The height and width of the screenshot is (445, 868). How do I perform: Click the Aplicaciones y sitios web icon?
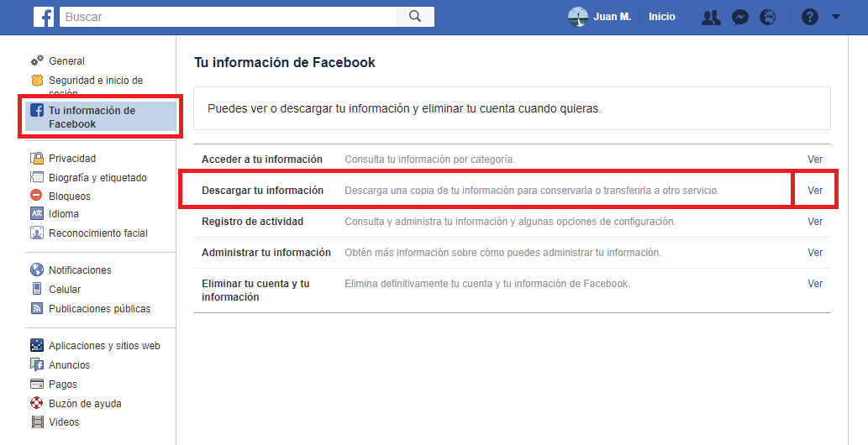coord(37,345)
